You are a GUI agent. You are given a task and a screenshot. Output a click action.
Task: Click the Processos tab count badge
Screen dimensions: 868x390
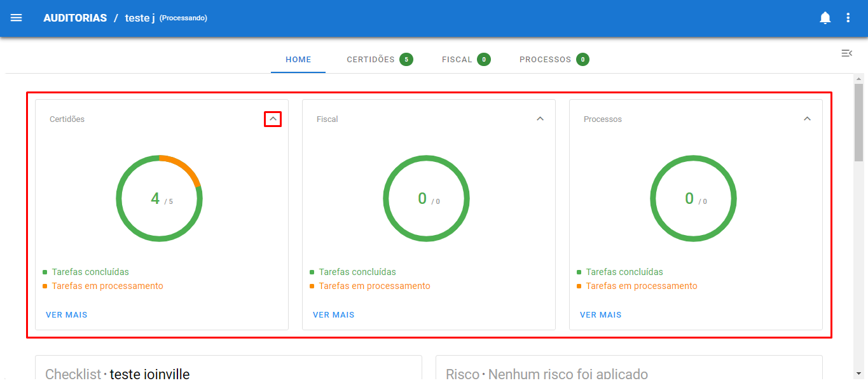pyautogui.click(x=582, y=60)
